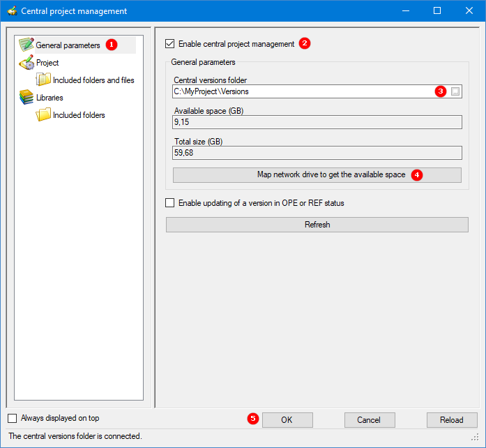Click the General parameters notepad icon
The image size is (486, 448).
click(26, 45)
